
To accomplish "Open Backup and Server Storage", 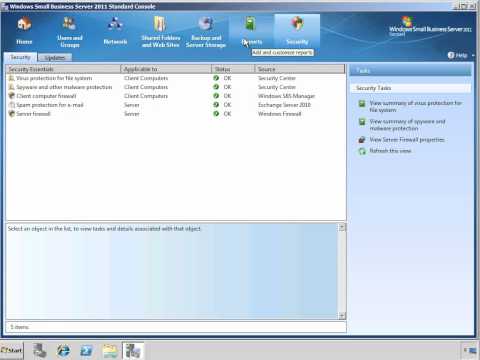I will pyautogui.click(x=206, y=32).
